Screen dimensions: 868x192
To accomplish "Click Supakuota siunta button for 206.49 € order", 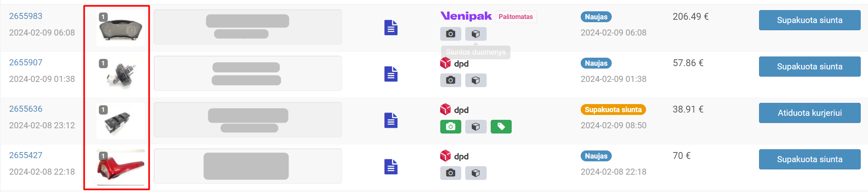I will click(x=809, y=20).
